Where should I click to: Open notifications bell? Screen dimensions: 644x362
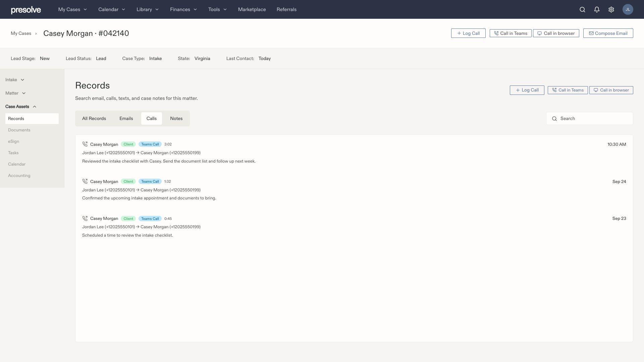point(597,9)
